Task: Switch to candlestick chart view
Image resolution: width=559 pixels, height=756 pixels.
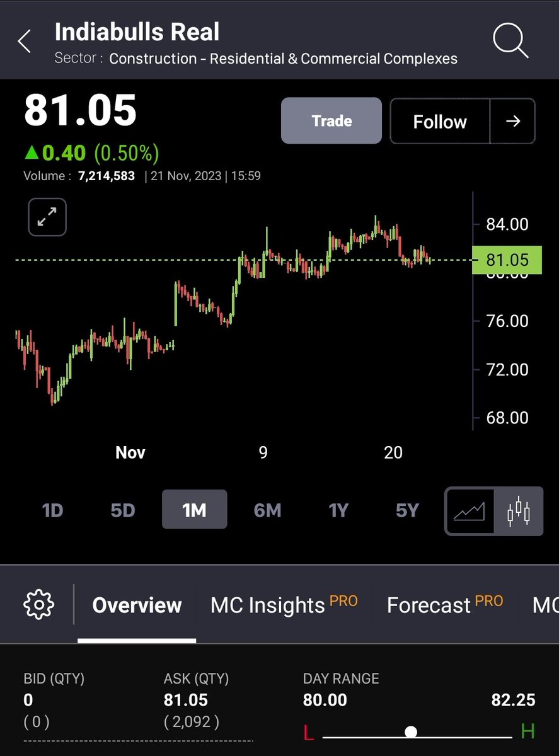Action: click(x=518, y=512)
